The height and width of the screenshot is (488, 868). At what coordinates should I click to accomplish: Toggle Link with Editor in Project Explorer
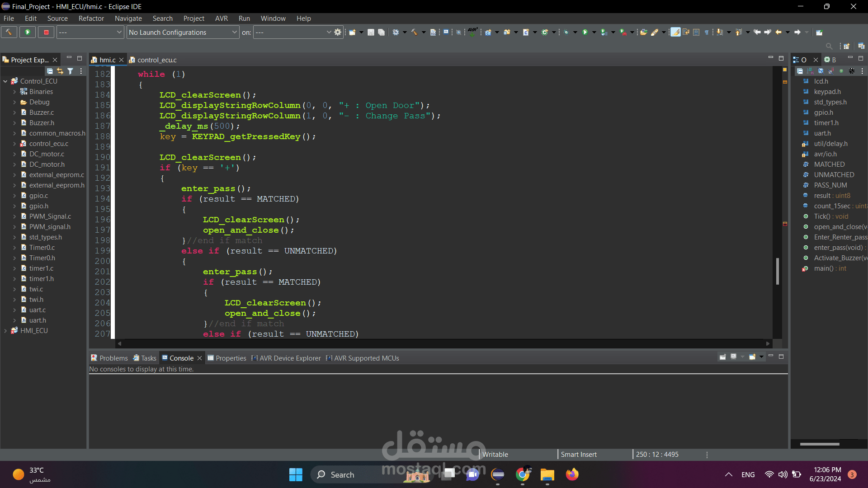point(60,71)
